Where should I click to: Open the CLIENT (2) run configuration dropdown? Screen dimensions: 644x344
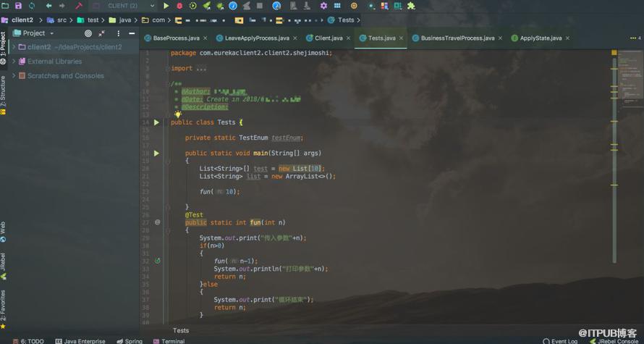tap(123, 6)
